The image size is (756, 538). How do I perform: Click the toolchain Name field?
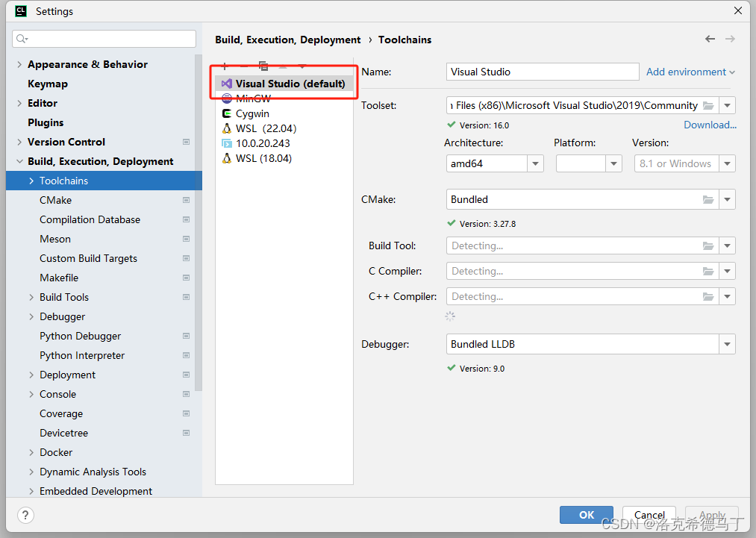pyautogui.click(x=543, y=72)
